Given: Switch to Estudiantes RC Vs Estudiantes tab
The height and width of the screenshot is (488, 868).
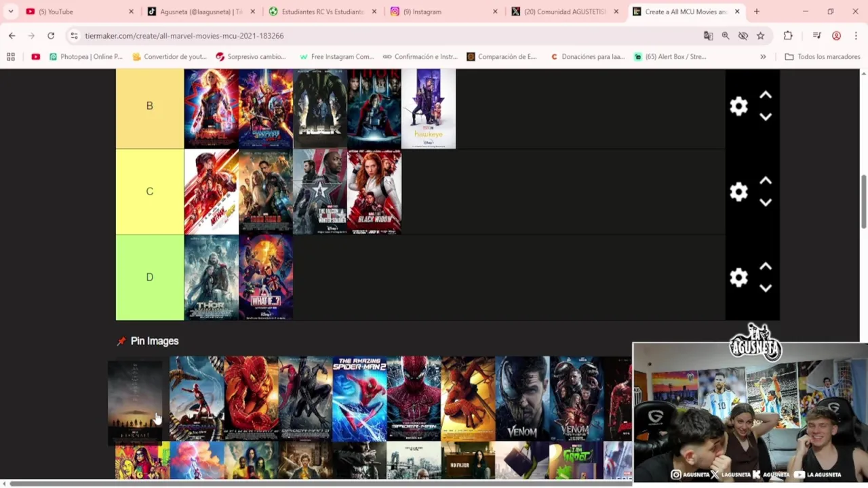Looking at the screenshot, I should [322, 12].
